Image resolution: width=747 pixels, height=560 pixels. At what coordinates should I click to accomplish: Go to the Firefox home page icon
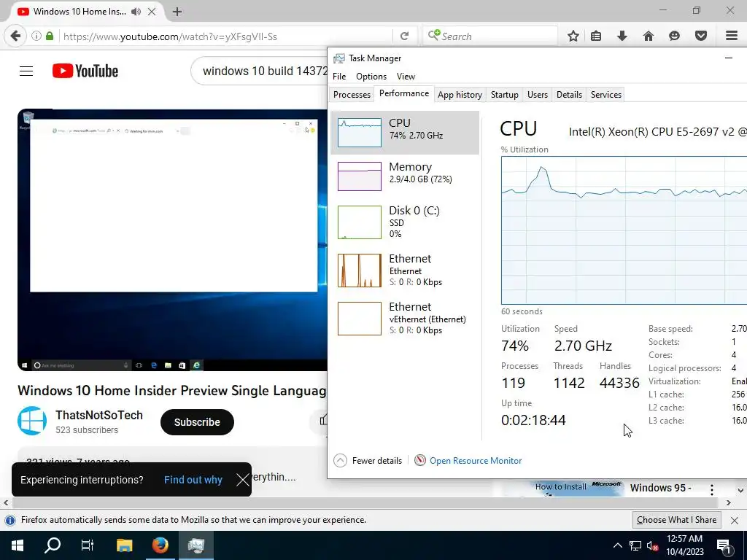[649, 36]
